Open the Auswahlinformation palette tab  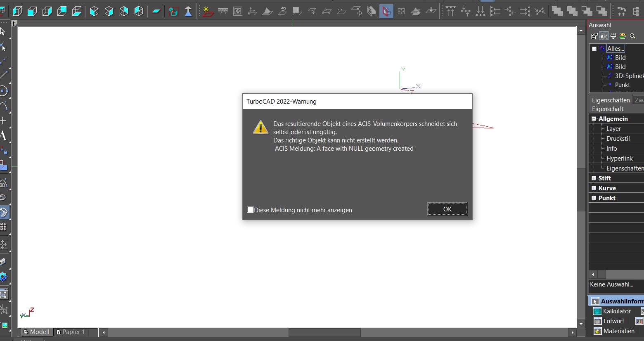tap(617, 301)
